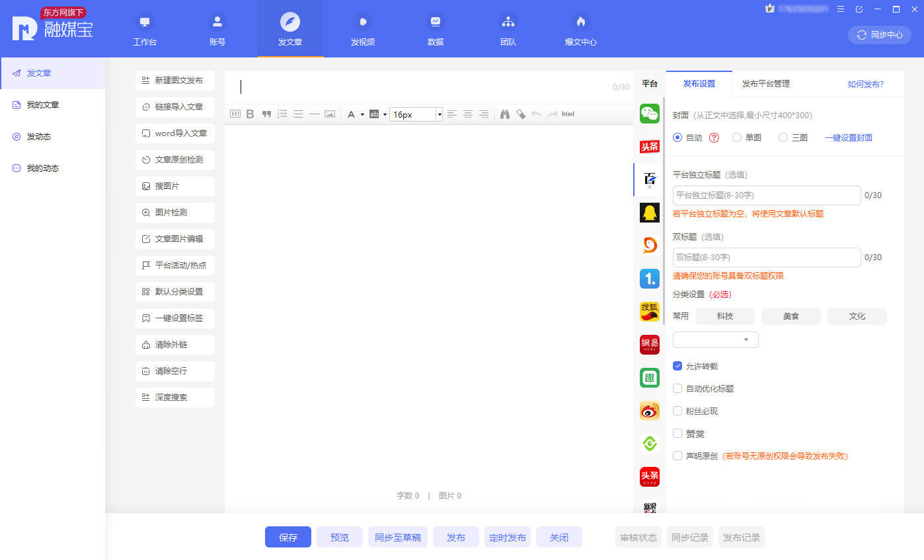This screenshot has width=924, height=560.
Task: Click the 预览 button
Action: pos(340,537)
